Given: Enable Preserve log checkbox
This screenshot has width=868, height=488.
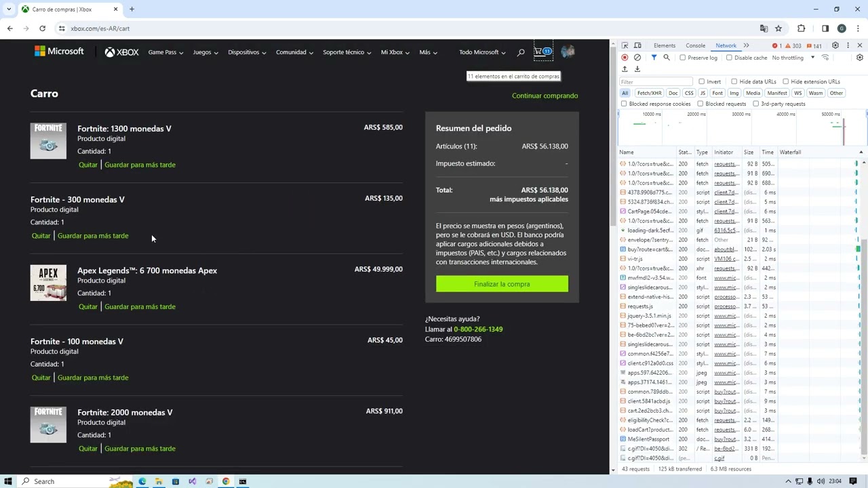Looking at the screenshot, I should [683, 58].
